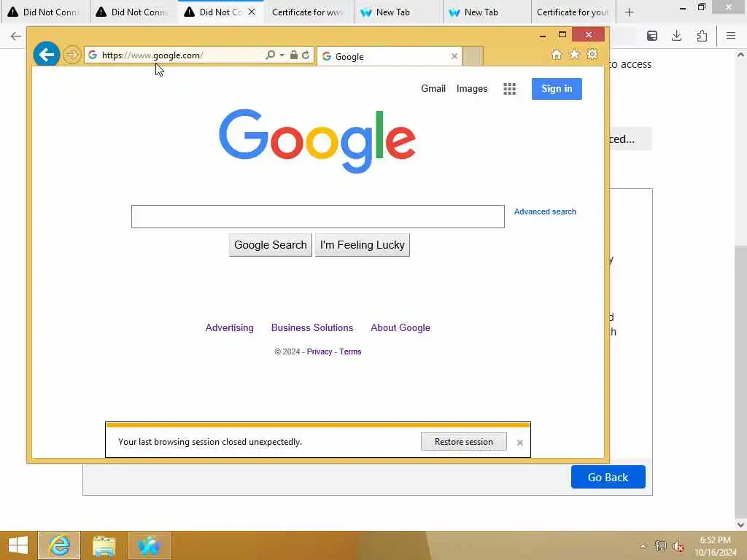The height and width of the screenshot is (560, 747).
Task: Click the IE forward arrow button
Action: click(72, 55)
